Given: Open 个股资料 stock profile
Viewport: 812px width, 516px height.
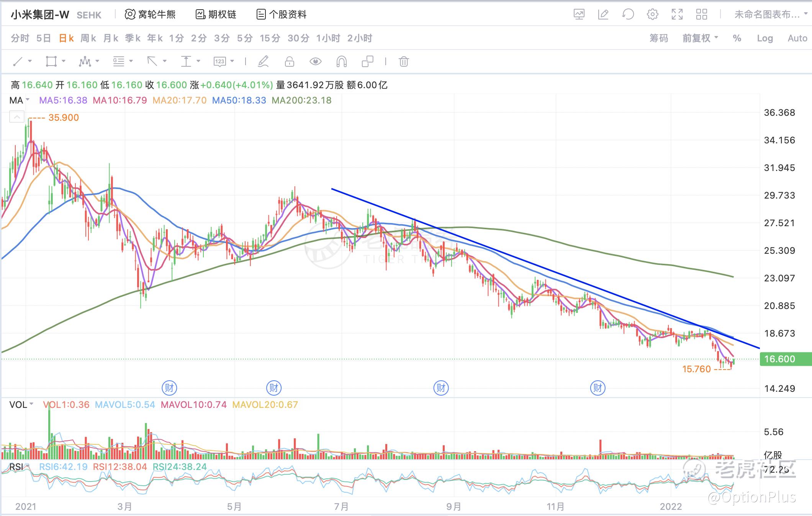Looking at the screenshot, I should (282, 15).
